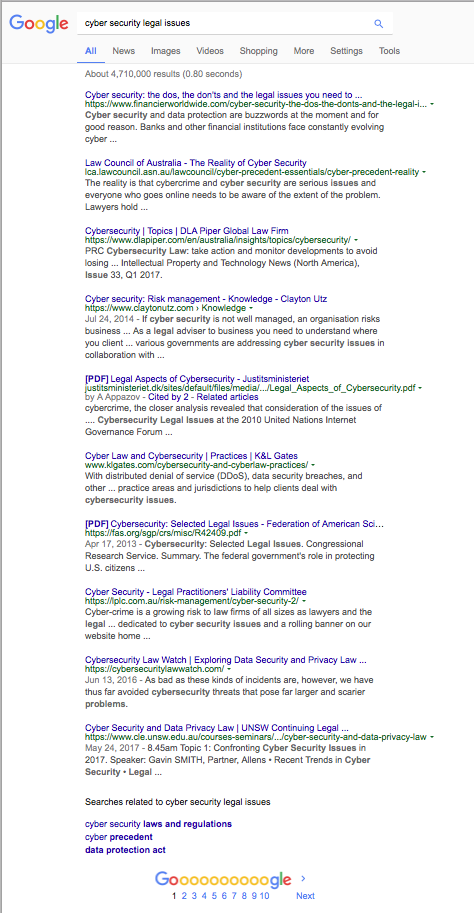Open Legal Practitioners' Liability Committee result
Image resolution: width=474 pixels, height=913 pixels.
tap(196, 592)
